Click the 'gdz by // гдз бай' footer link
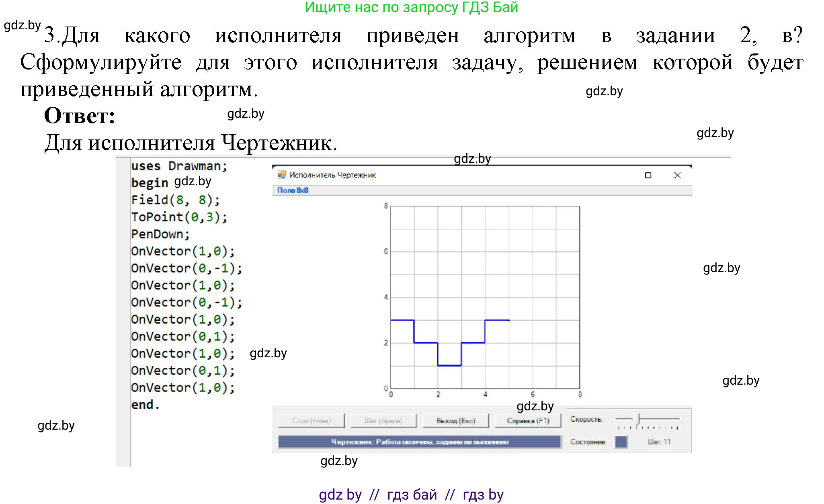Screen dimensions: 824x504 (x=411, y=495)
